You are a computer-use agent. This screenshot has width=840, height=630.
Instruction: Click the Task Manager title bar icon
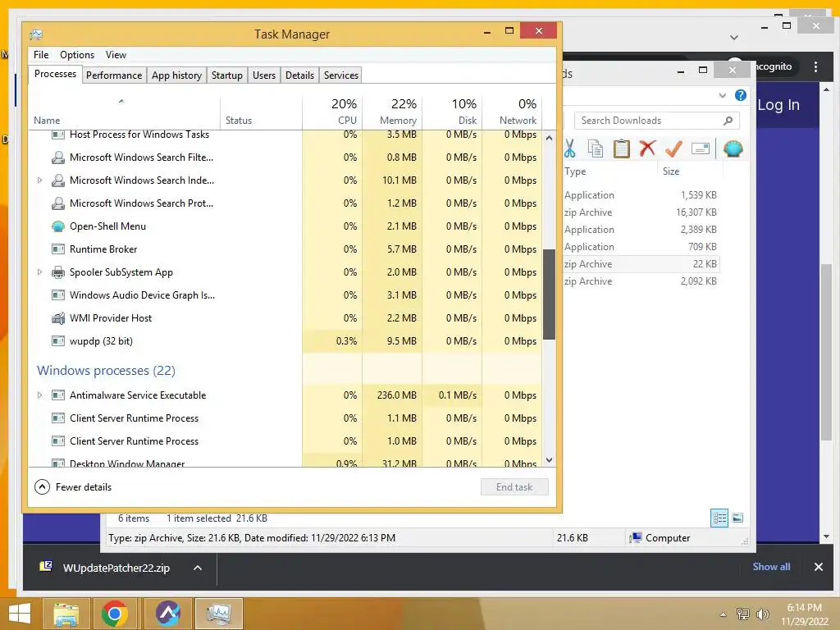(36, 34)
